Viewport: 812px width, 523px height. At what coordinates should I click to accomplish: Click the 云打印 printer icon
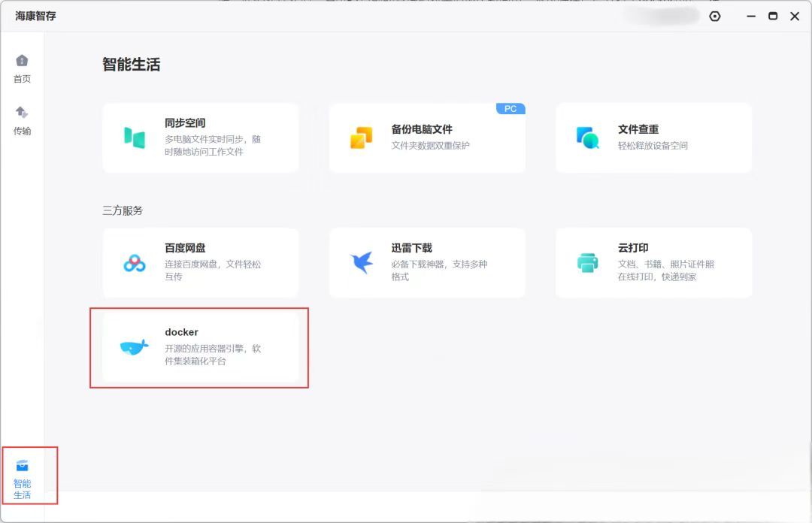click(588, 262)
